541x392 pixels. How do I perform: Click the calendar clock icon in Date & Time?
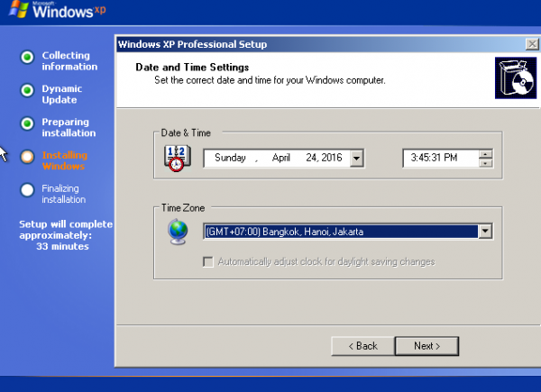pos(177,158)
